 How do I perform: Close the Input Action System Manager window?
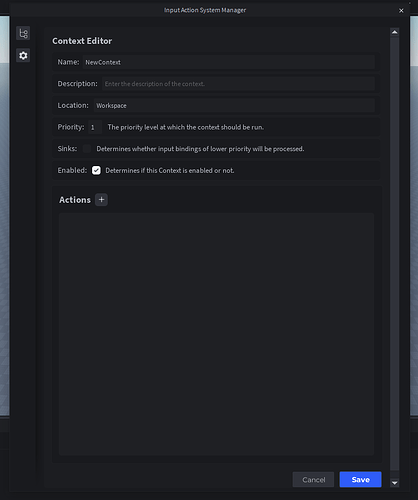tap(401, 10)
